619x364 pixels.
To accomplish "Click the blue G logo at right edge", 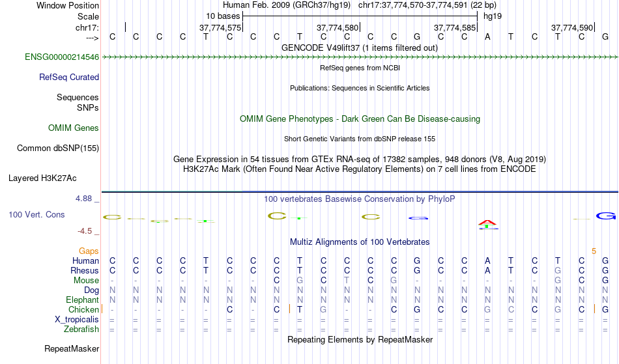I will [x=606, y=216].
